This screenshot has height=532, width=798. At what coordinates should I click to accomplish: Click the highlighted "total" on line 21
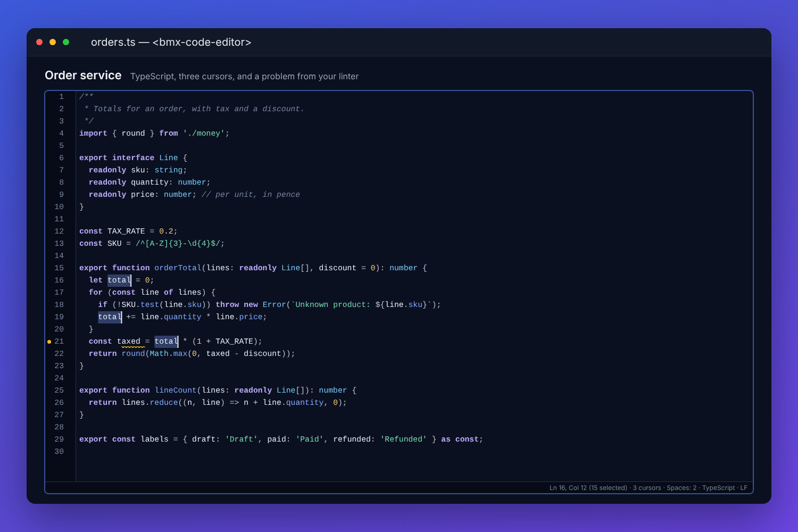(x=166, y=342)
